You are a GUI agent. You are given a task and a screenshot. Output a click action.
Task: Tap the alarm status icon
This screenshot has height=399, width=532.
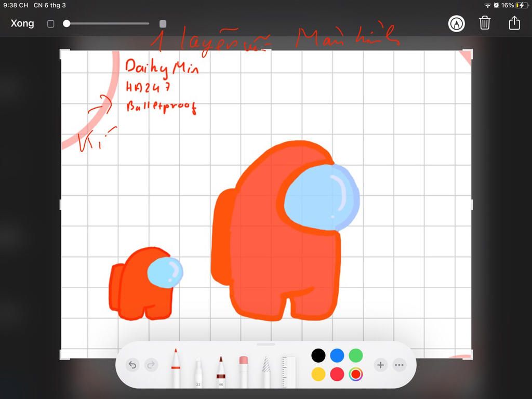coord(496,5)
